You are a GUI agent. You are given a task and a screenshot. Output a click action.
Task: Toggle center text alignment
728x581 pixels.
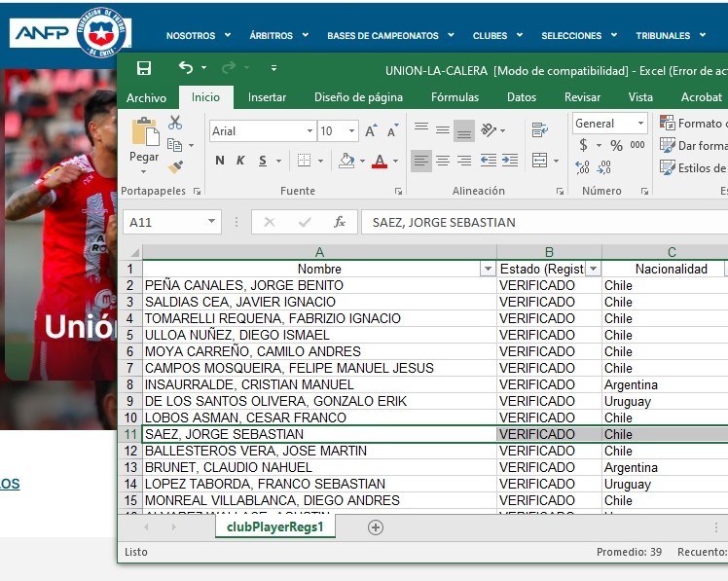pyautogui.click(x=443, y=161)
